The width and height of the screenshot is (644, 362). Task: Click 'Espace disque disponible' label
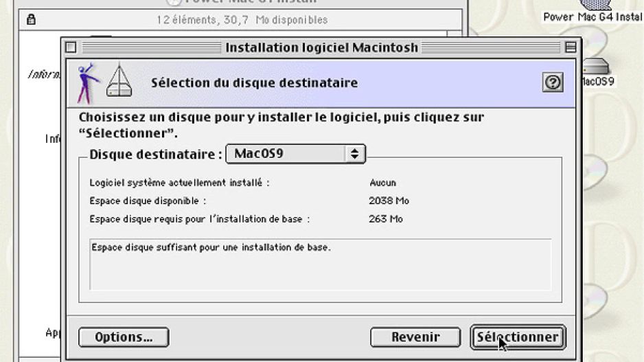pyautogui.click(x=148, y=201)
